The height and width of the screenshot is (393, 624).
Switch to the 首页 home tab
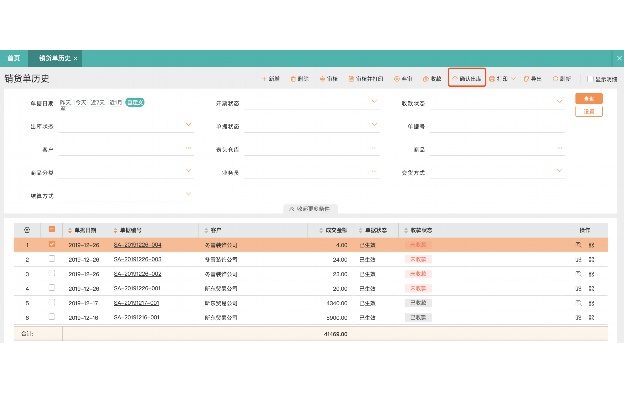click(14, 58)
